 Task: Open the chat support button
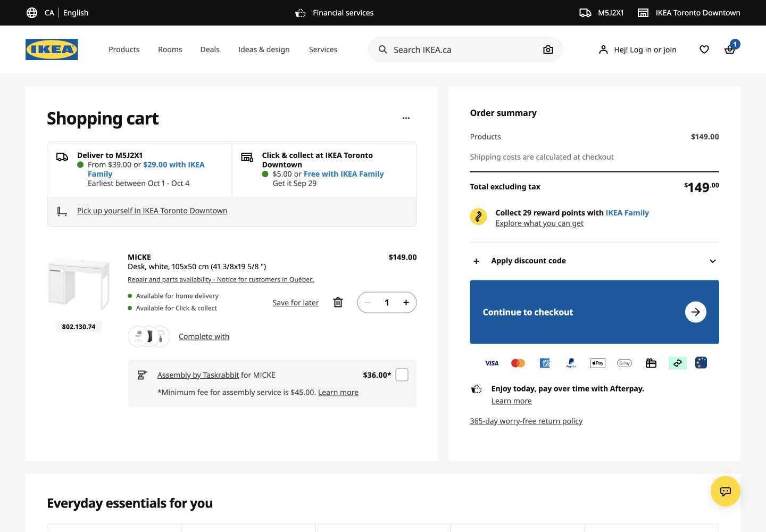click(726, 491)
